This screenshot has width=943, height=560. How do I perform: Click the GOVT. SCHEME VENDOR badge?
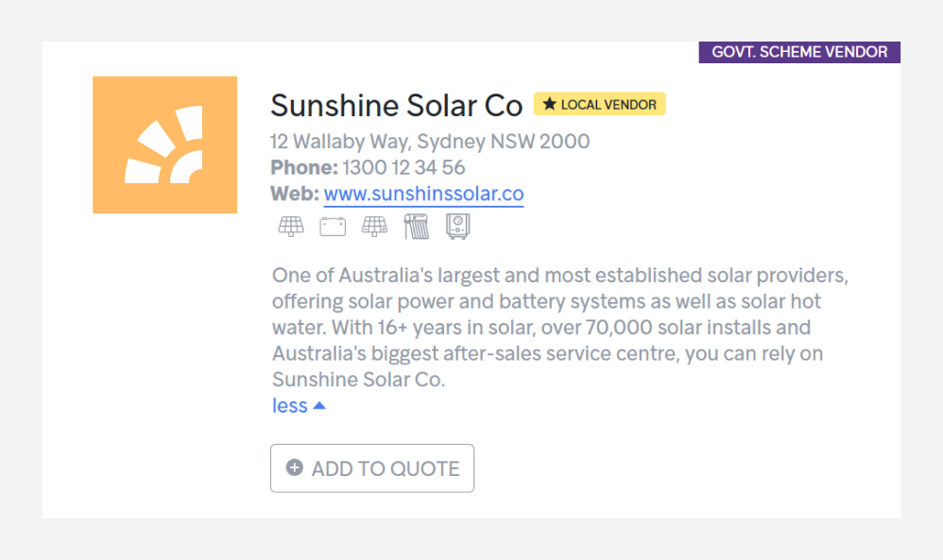coord(798,52)
